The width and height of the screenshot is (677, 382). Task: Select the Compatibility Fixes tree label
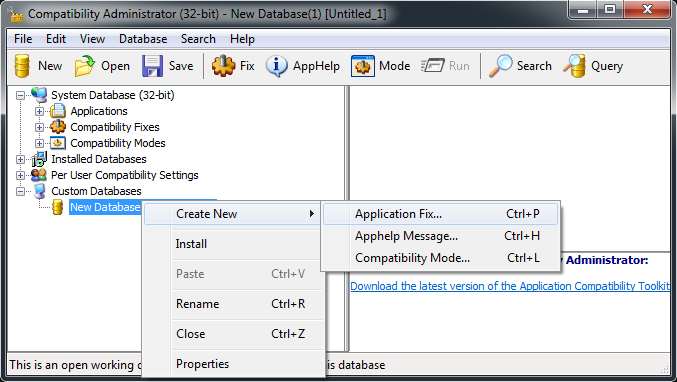tap(115, 127)
